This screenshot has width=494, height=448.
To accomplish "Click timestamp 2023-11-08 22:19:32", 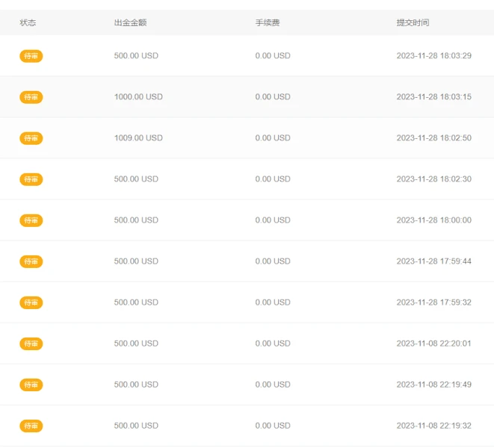I will click(433, 426).
